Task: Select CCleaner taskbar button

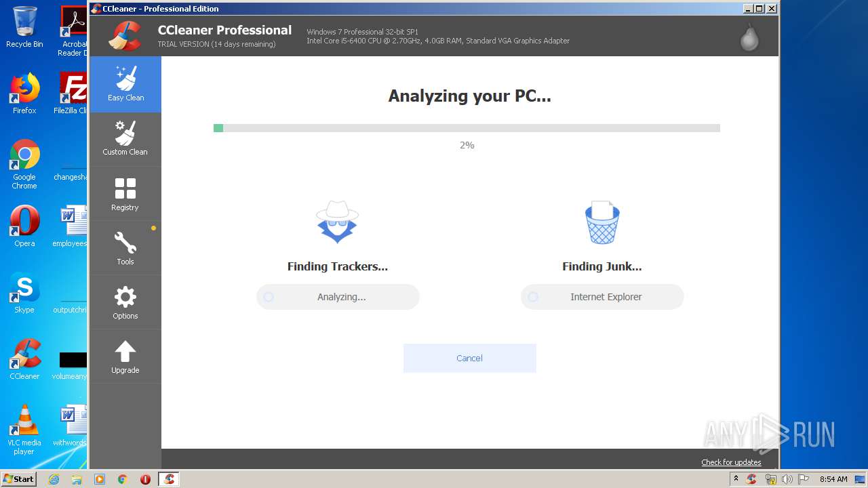Action: (x=169, y=479)
